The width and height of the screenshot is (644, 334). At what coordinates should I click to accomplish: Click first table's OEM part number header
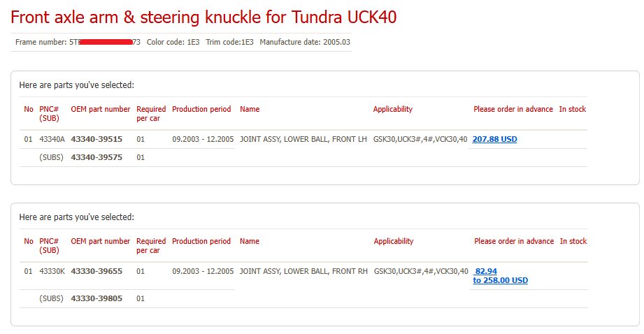pos(100,109)
